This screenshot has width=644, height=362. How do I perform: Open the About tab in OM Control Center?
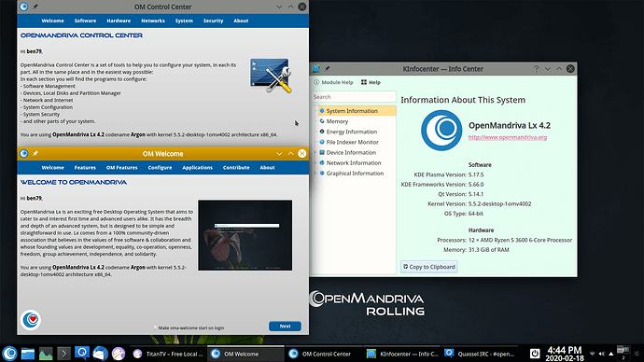click(x=241, y=21)
